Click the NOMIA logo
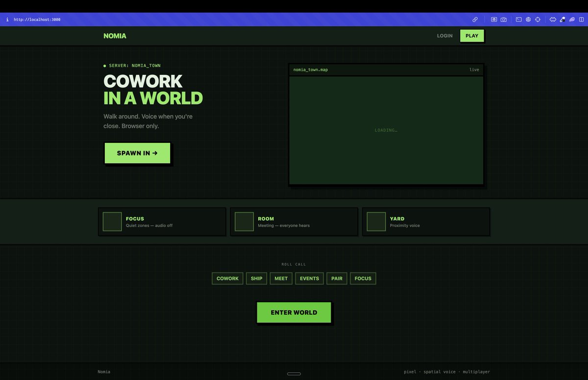Screen dimensions: 588x380 coord(115,36)
